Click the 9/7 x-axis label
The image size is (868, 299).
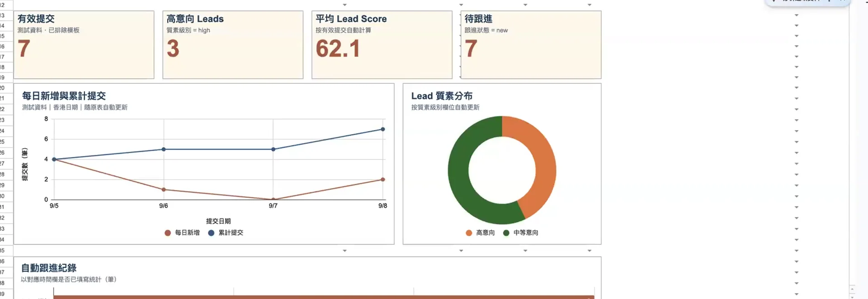click(x=273, y=206)
